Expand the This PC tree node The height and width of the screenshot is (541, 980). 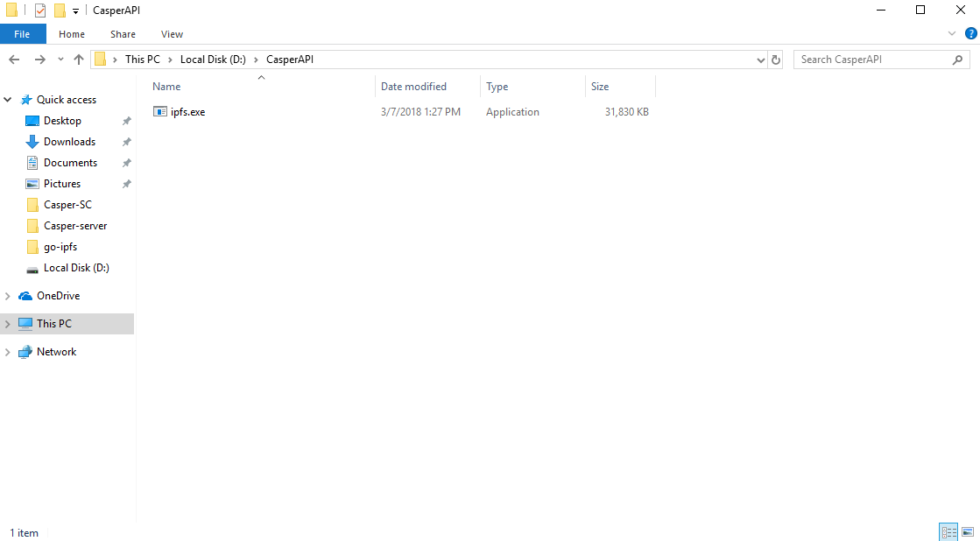tap(8, 324)
